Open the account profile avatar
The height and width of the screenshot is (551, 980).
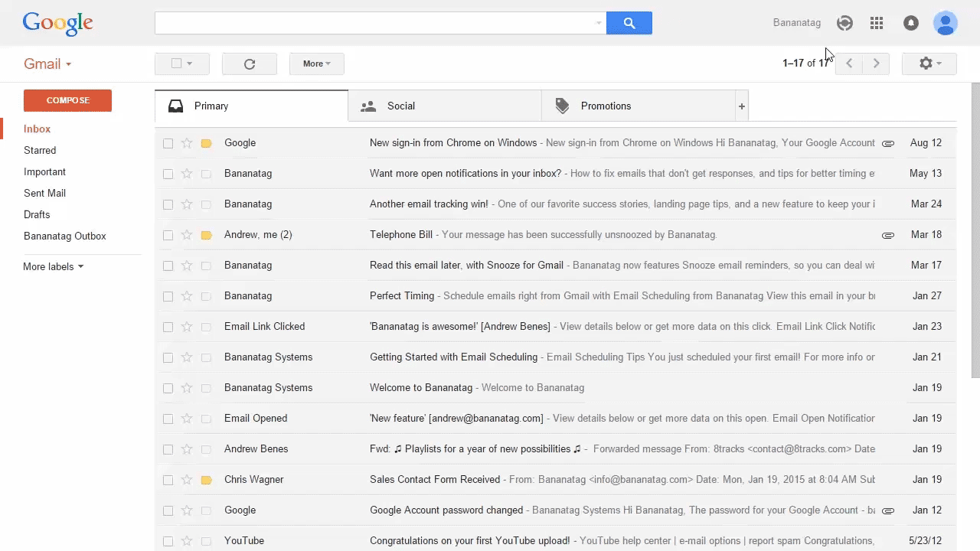pyautogui.click(x=946, y=23)
